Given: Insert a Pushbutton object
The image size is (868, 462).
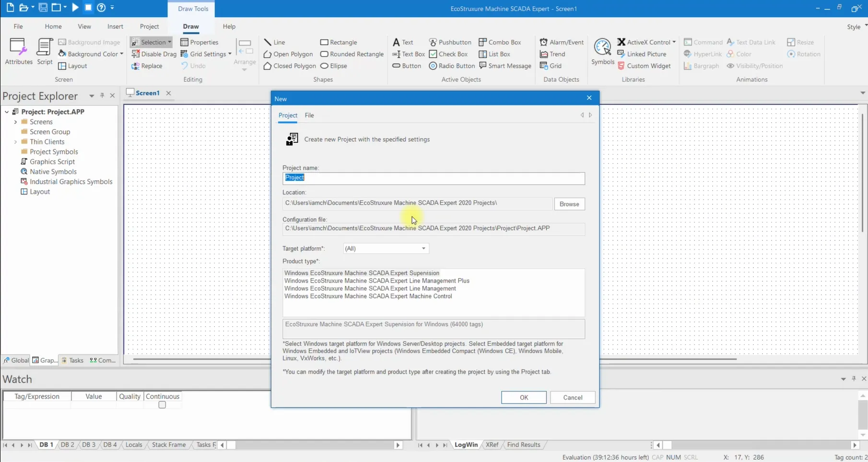Looking at the screenshot, I should 450,42.
